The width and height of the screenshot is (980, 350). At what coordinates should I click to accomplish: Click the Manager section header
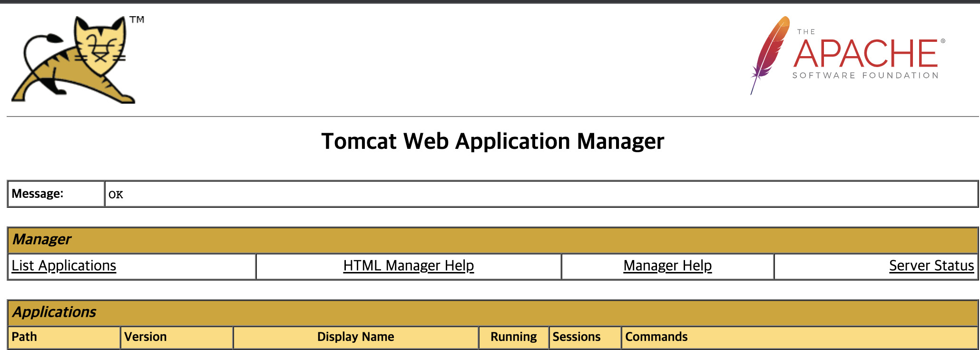[x=493, y=240]
